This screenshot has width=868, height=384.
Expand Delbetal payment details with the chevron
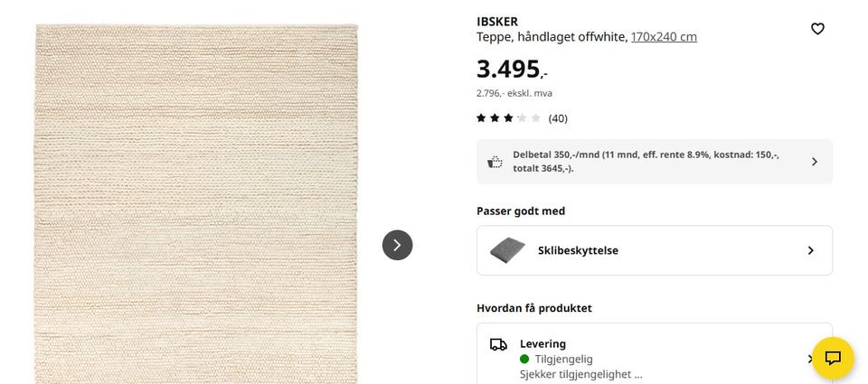[815, 162]
